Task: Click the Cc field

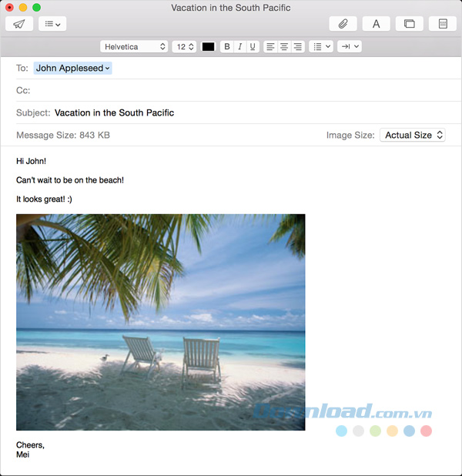Action: coord(238,90)
